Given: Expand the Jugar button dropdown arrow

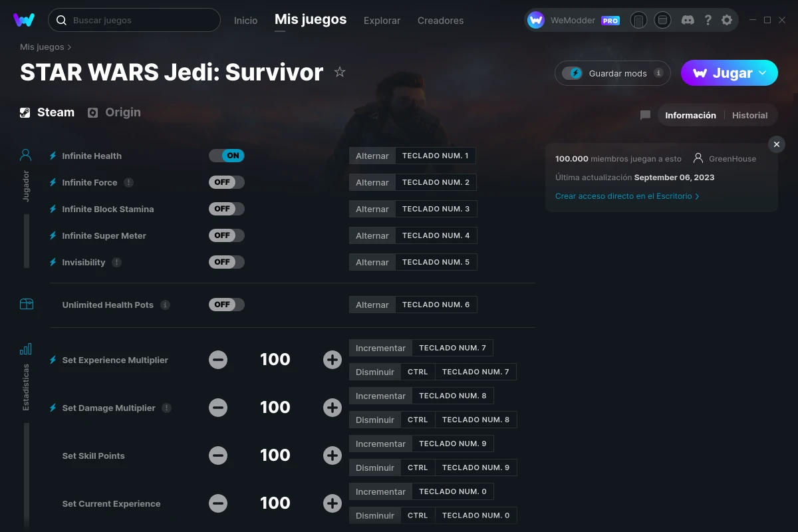Looking at the screenshot, I should 763,73.
